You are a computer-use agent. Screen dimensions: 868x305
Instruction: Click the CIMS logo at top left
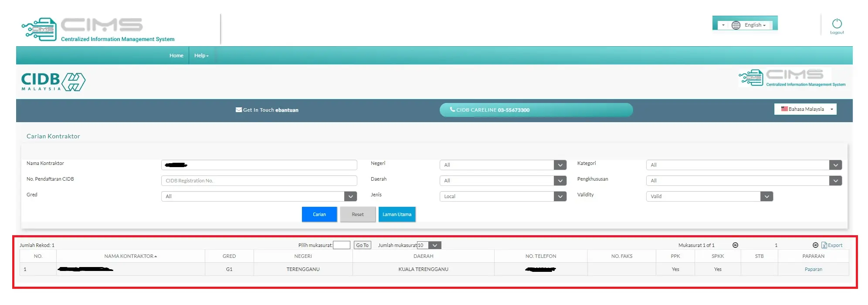coord(98,30)
